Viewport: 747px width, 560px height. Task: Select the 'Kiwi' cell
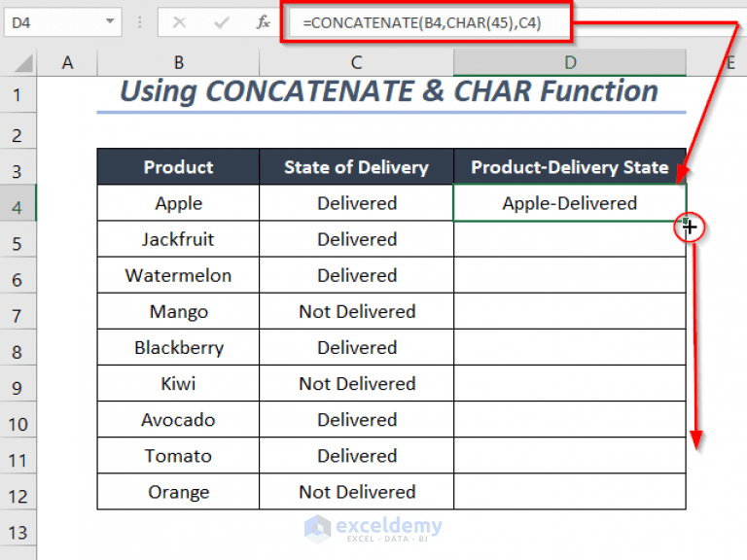pyautogui.click(x=178, y=383)
